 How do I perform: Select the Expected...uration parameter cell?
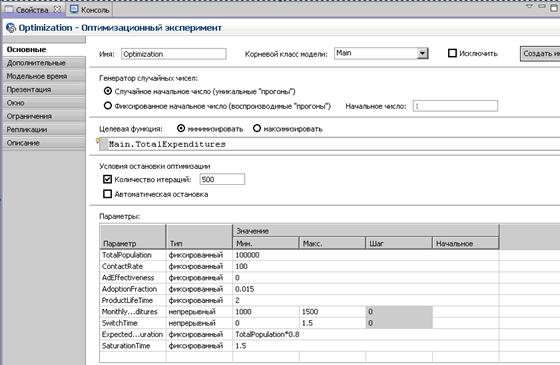tap(133, 335)
